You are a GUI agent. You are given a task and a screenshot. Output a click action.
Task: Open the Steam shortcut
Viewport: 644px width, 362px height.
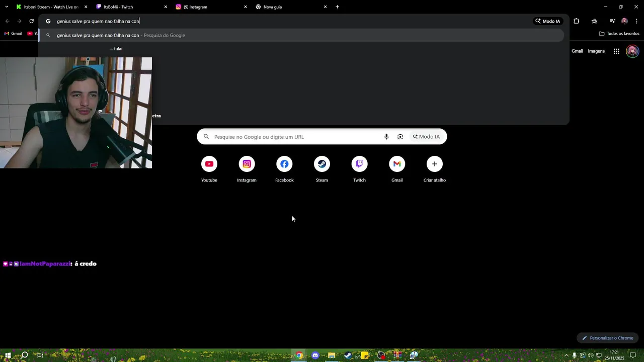click(322, 169)
